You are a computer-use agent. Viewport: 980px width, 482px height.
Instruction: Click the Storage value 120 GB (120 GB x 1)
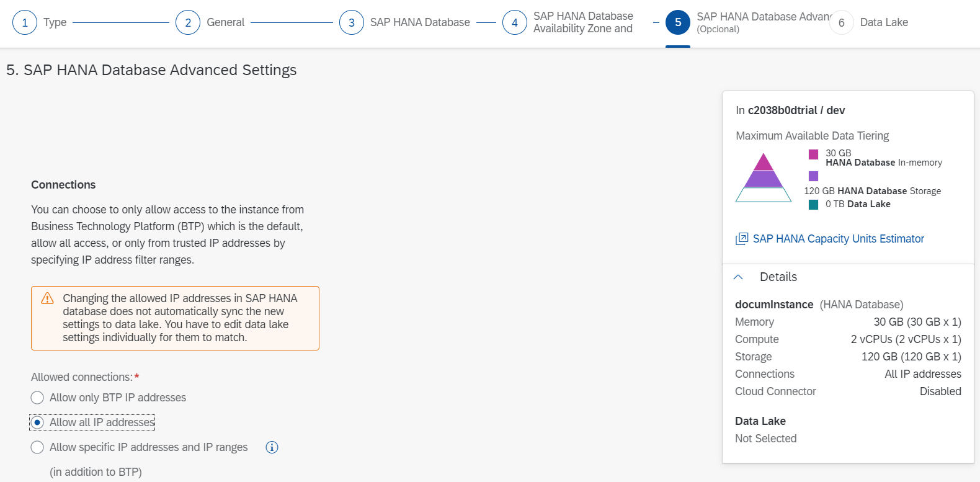coord(911,357)
